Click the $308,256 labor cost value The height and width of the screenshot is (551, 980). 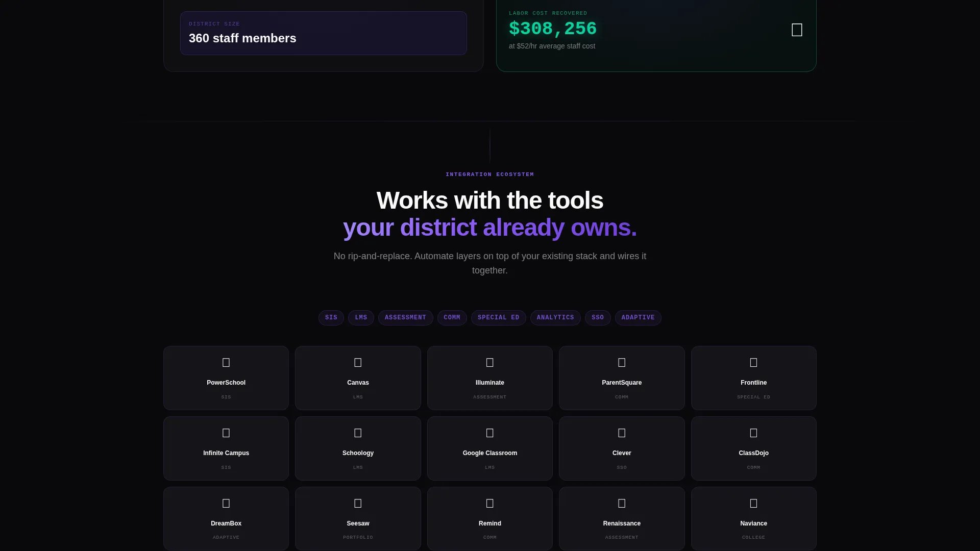click(553, 29)
